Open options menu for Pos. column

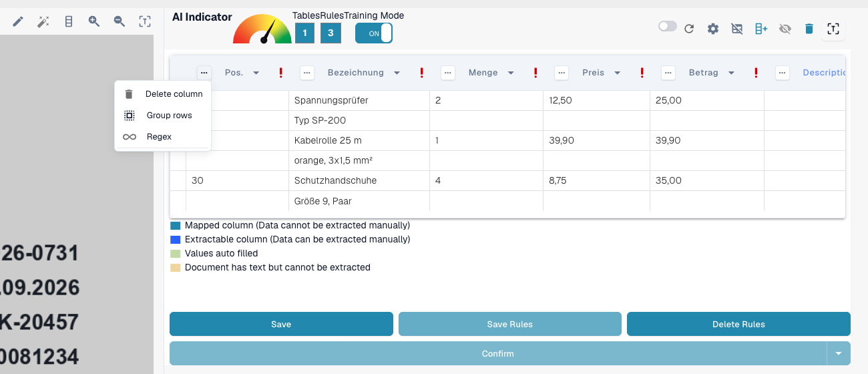(x=204, y=73)
